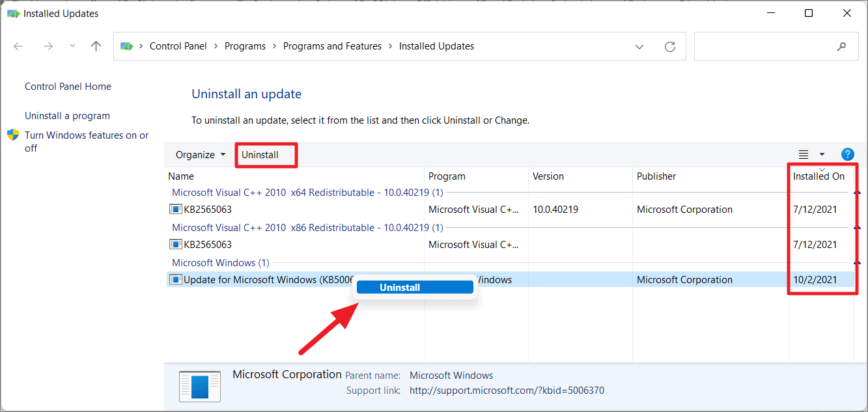Choose Uninstall from the context menu
Image resolution: width=868 pixels, height=412 pixels.
pos(415,287)
